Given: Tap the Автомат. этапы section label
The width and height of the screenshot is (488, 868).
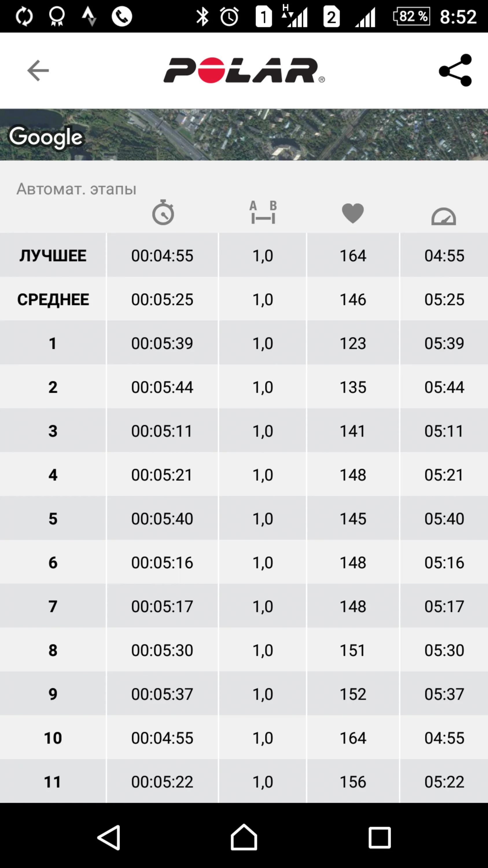Looking at the screenshot, I should [76, 189].
